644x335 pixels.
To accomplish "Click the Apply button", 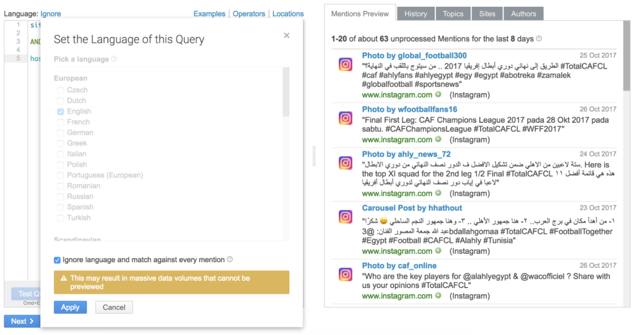I will (70, 307).
